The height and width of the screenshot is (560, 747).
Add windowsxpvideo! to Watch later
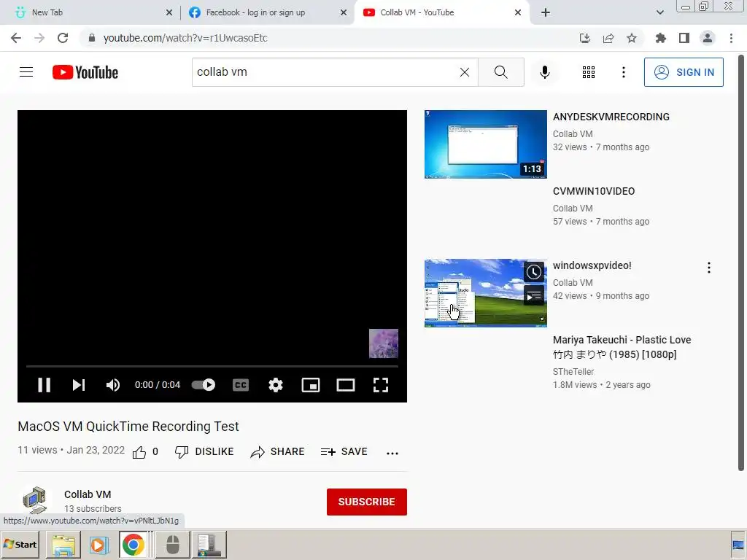point(533,272)
